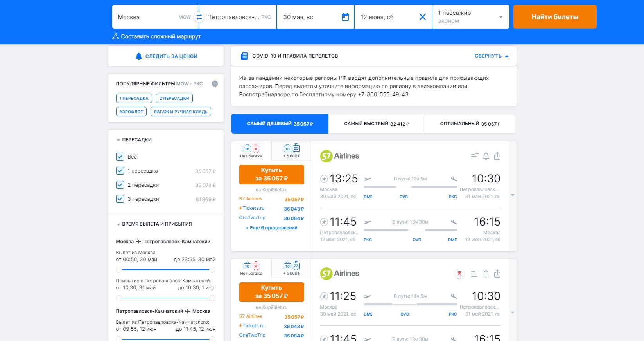Open the passenger and class dropdown

pyautogui.click(x=471, y=17)
